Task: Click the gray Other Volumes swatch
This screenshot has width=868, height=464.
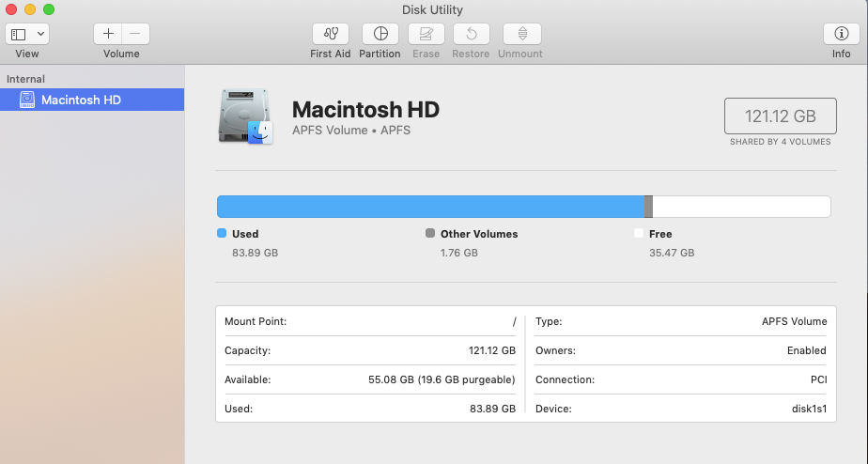Action: [x=430, y=233]
